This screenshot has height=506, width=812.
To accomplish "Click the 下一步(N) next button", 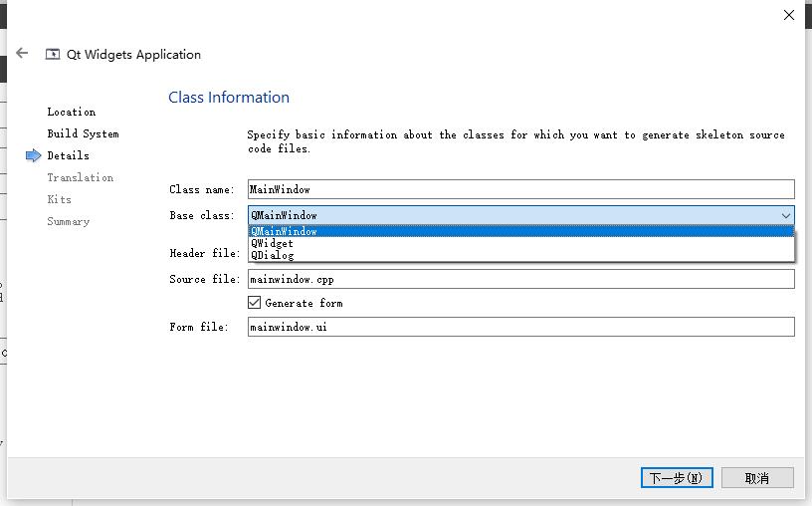I will [x=677, y=477].
